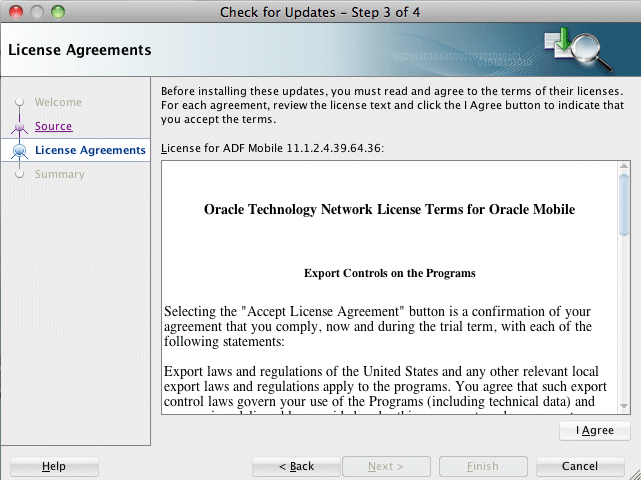Viewport: 641px width, 480px height.
Task: Click the Welcome step label
Action: pos(58,102)
